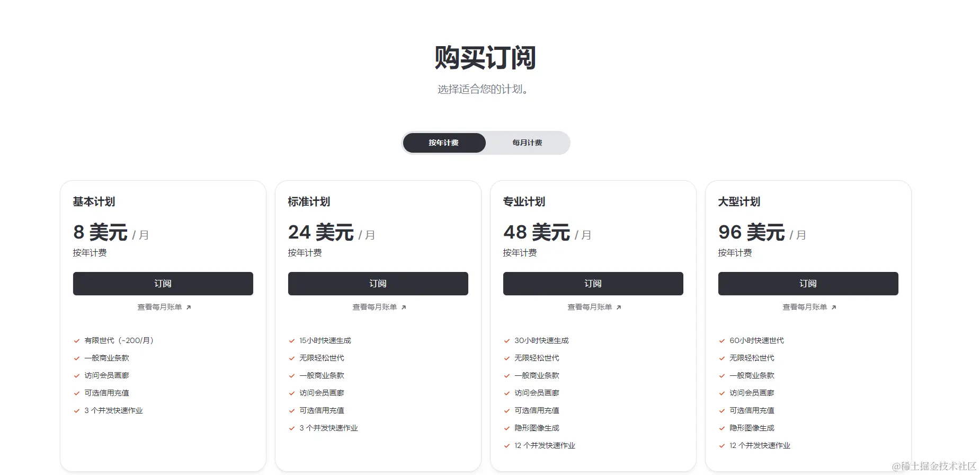This screenshot has width=980, height=475.
Task: Click the 基本计划 card title
Action: (x=94, y=201)
